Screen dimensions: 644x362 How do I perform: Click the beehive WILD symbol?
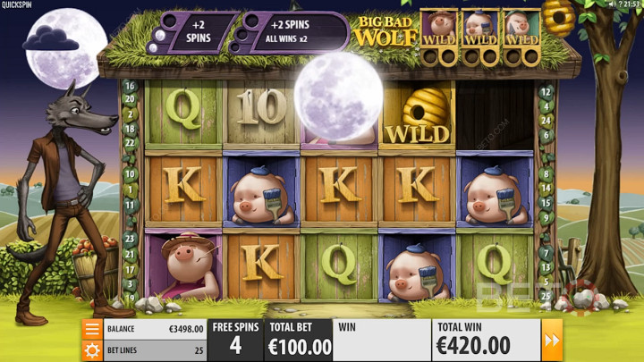click(x=417, y=114)
